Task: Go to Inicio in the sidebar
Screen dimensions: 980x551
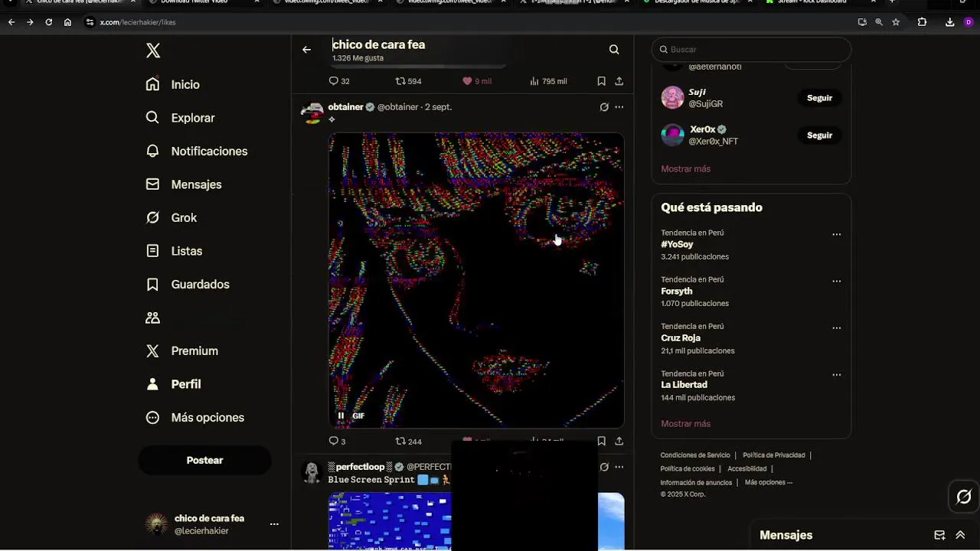Action: click(173, 84)
